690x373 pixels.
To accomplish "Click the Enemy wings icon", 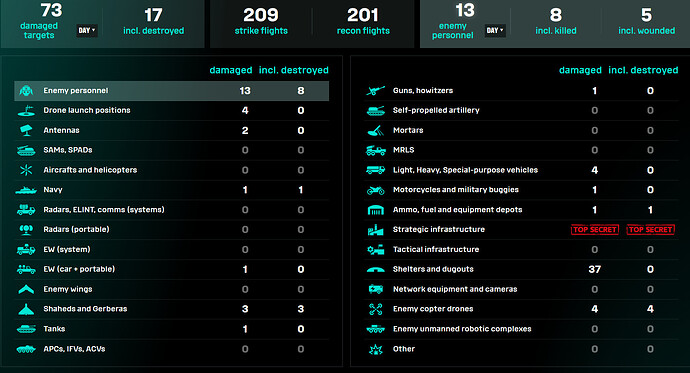I will (26, 289).
